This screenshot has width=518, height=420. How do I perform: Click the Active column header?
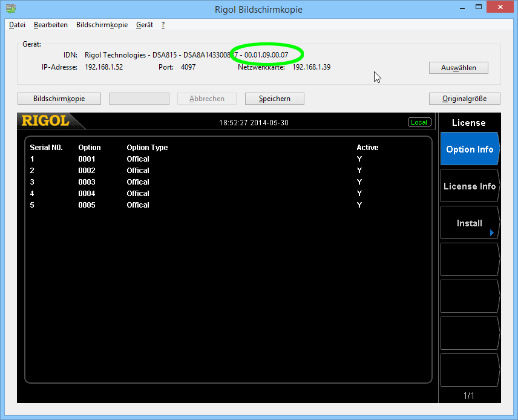tap(367, 148)
